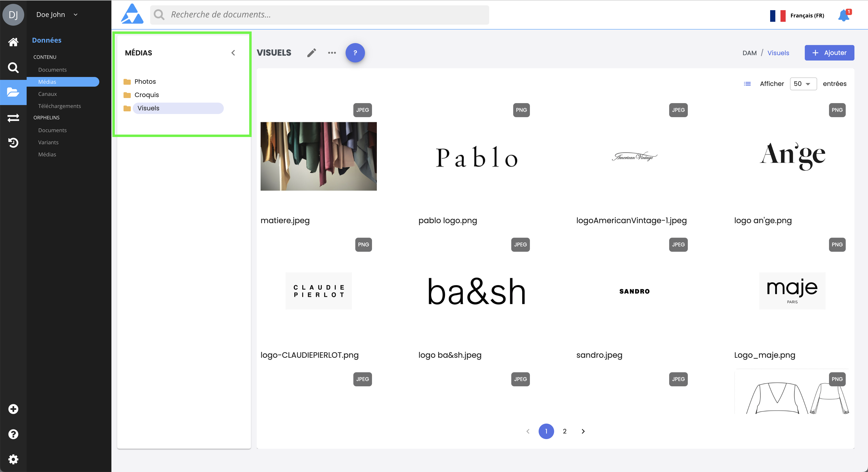Open the transfer arrows sidebar icon
The width and height of the screenshot is (868, 472).
click(x=13, y=118)
